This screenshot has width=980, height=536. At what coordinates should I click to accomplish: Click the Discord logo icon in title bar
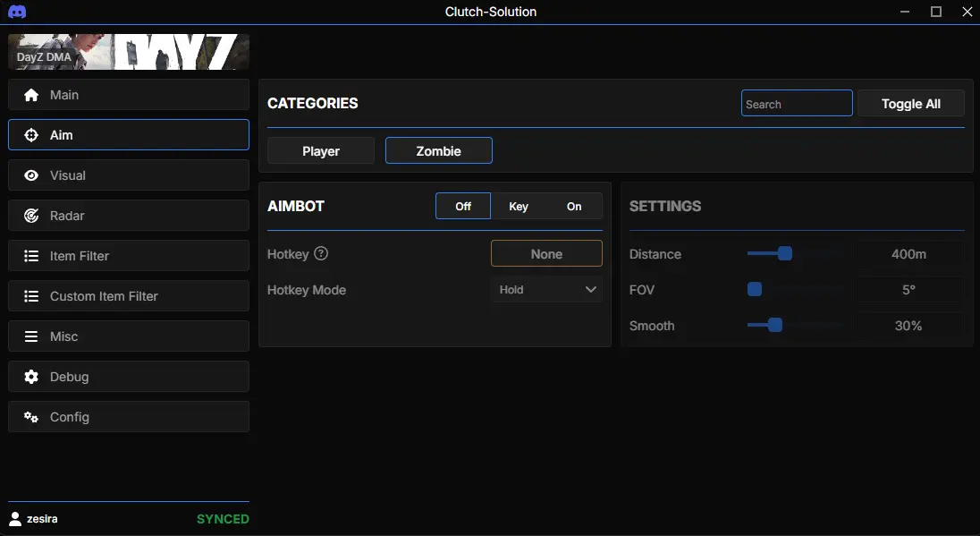click(16, 12)
